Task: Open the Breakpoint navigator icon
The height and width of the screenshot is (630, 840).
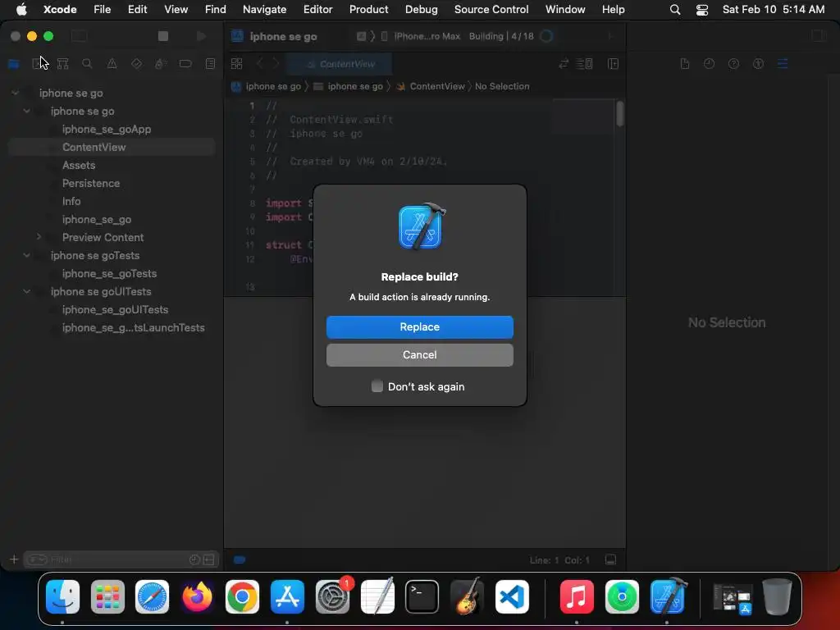Action: click(185, 64)
